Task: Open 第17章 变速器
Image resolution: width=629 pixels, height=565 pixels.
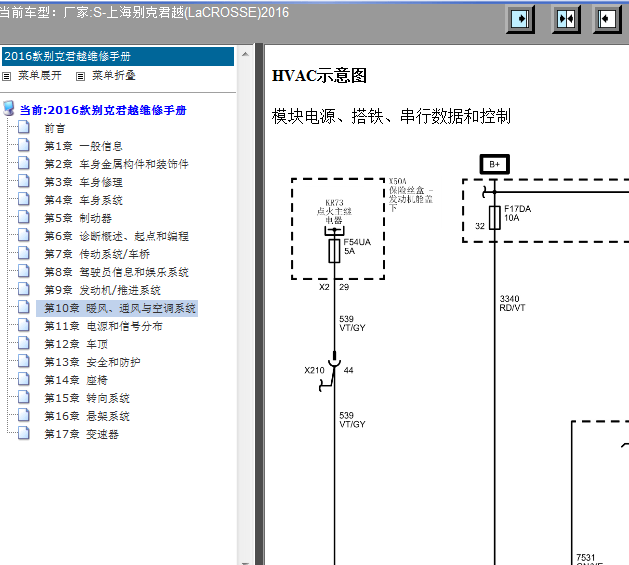Action: click(81, 434)
